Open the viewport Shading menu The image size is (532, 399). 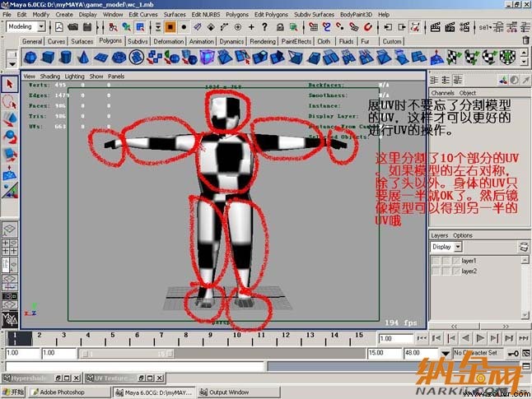tap(50, 77)
